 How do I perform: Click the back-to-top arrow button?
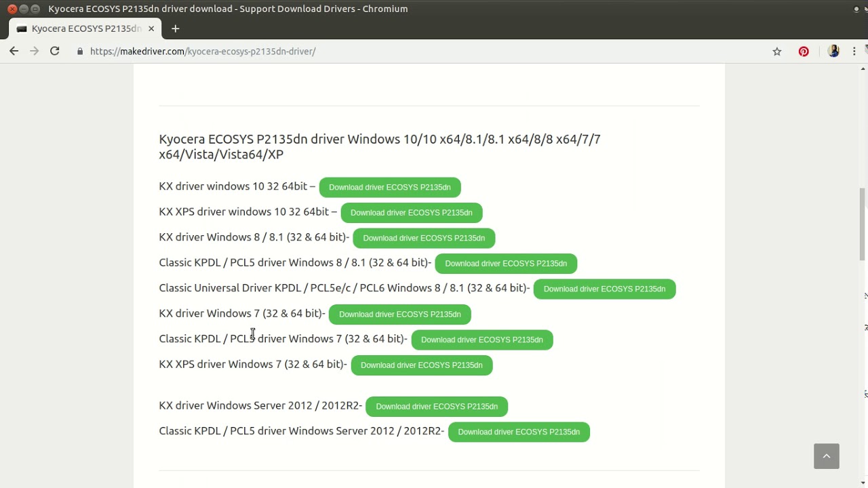(827, 456)
